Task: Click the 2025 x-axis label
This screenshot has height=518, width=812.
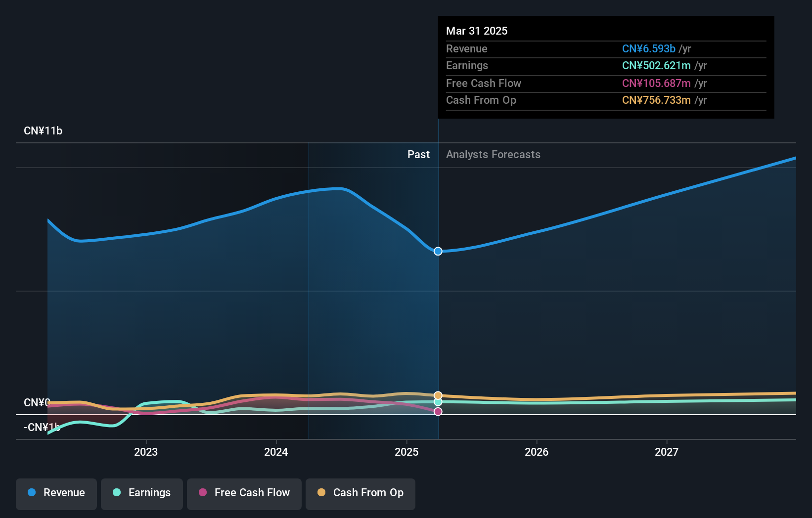Action: coord(406,452)
